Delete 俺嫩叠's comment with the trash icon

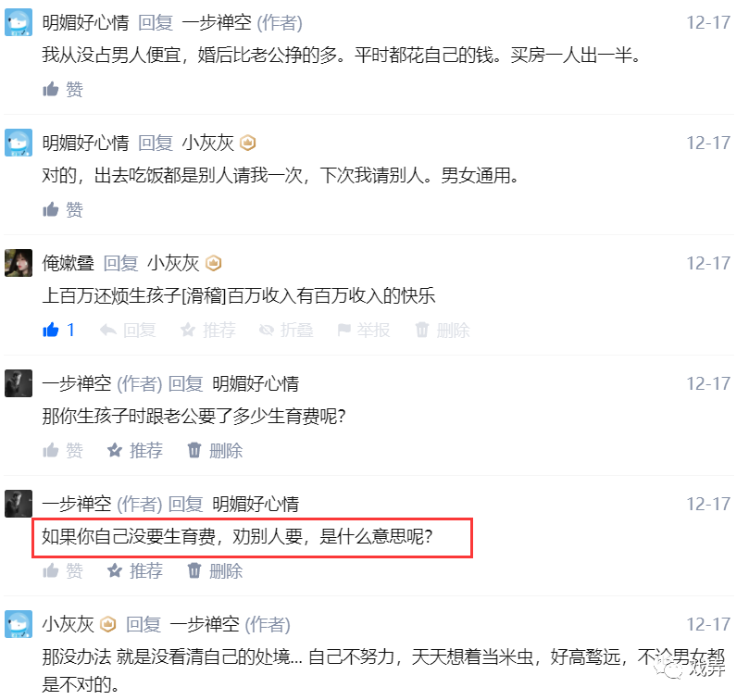443,331
